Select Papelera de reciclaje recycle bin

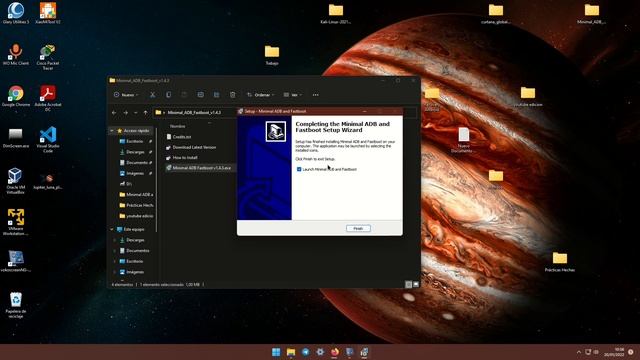coord(16,305)
